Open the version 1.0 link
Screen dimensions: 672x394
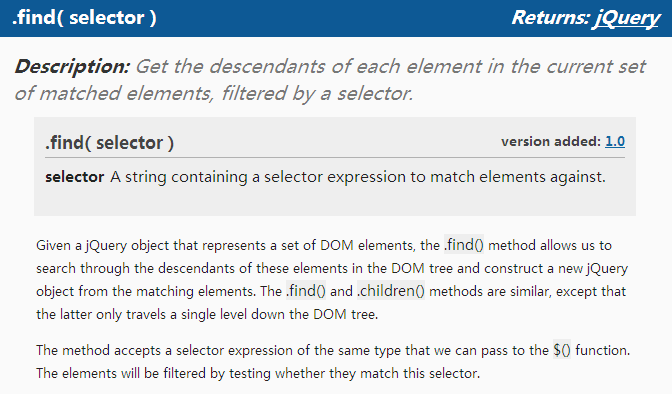tap(615, 141)
